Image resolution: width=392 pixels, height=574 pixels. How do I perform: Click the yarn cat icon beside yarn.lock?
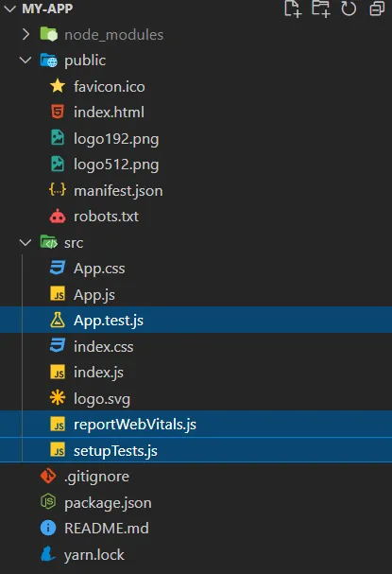[48, 554]
